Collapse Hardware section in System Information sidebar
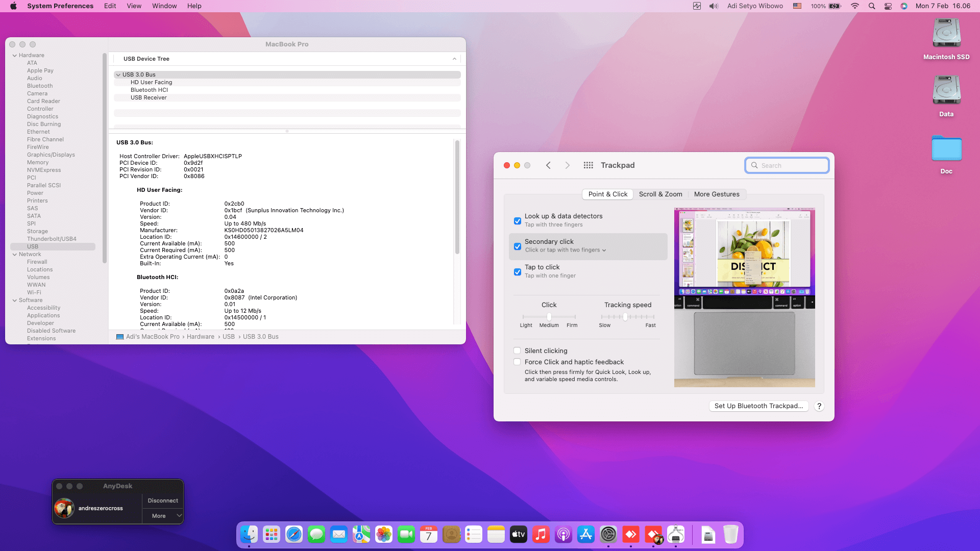980x551 pixels. pos(15,55)
